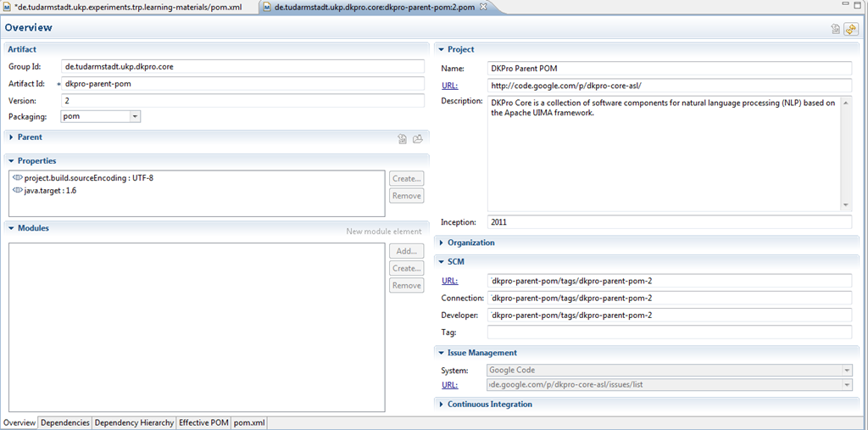Select the java.target property entry
Image resolution: width=868 pixels, height=430 pixels.
click(x=50, y=191)
